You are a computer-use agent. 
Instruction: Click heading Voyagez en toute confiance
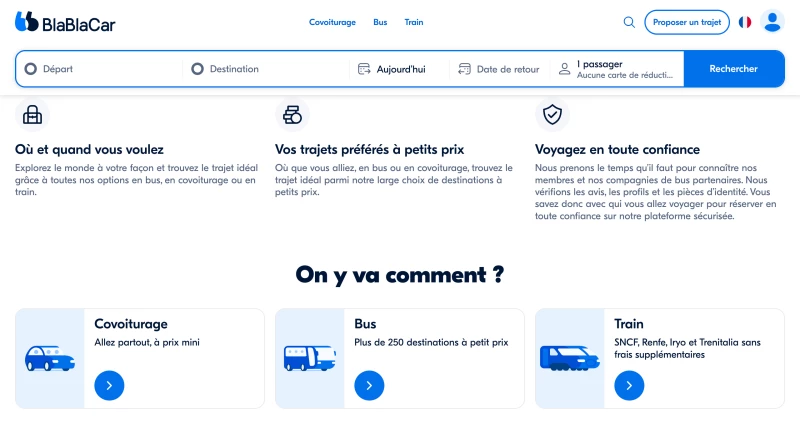(x=617, y=149)
